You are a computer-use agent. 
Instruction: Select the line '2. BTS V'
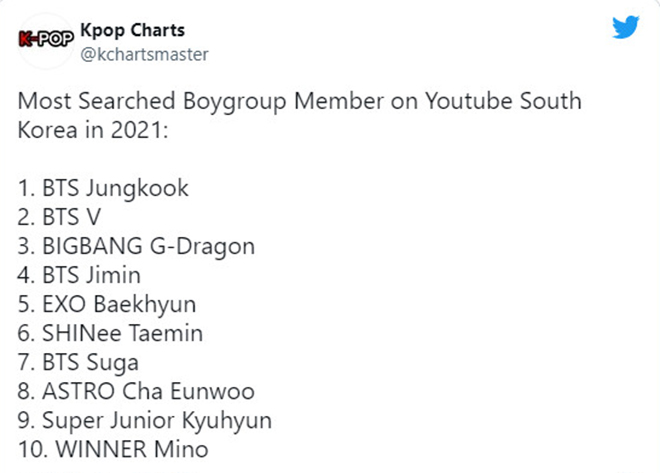(x=59, y=218)
